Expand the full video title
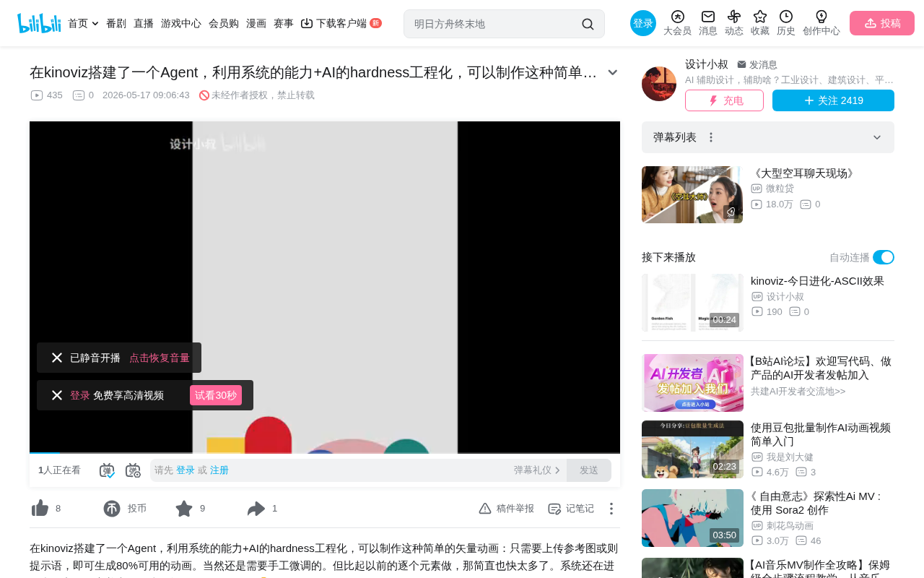 [x=613, y=72]
